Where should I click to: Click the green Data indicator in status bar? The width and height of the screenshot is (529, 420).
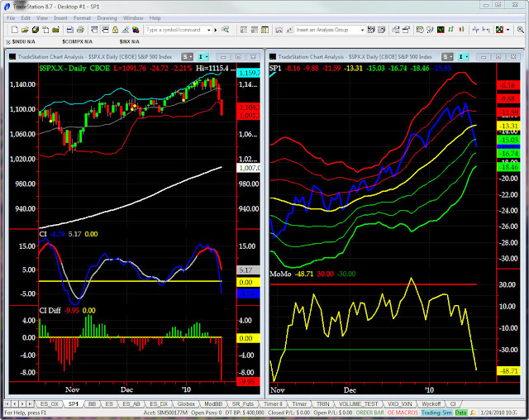(x=460, y=413)
